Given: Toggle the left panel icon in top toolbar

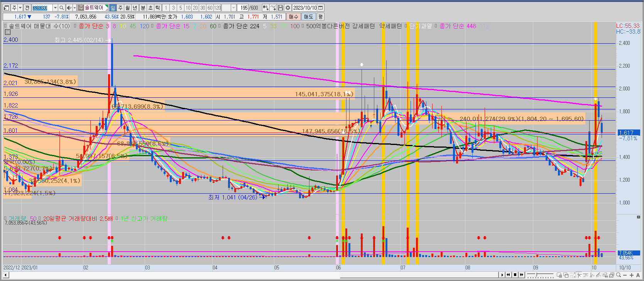Looking at the screenshot, I should [6, 8].
